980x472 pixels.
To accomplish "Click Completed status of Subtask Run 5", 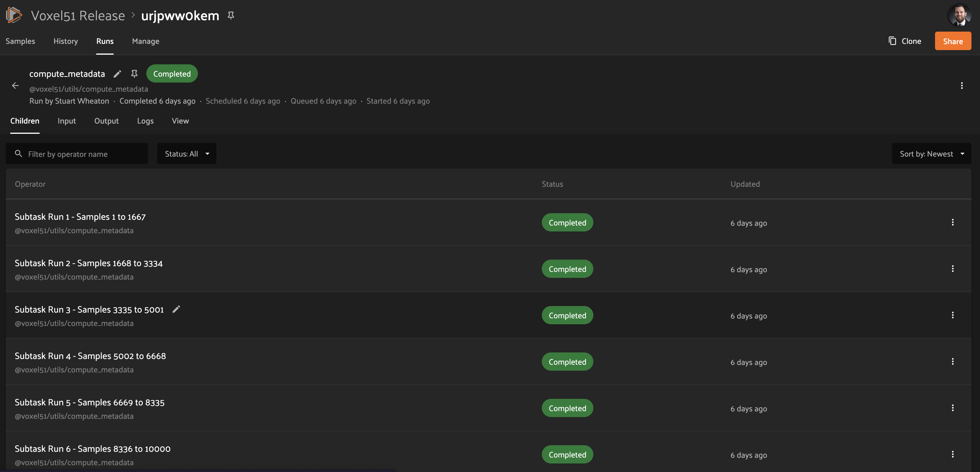I will [567, 408].
